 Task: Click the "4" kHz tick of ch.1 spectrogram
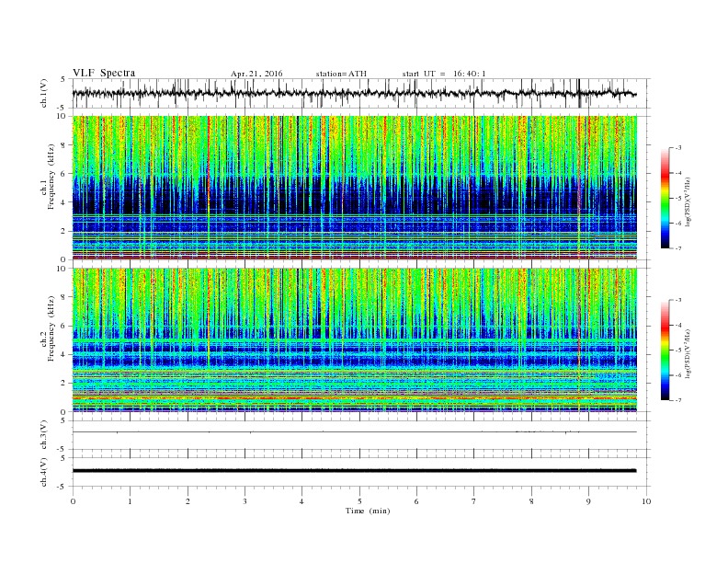[x=63, y=202]
